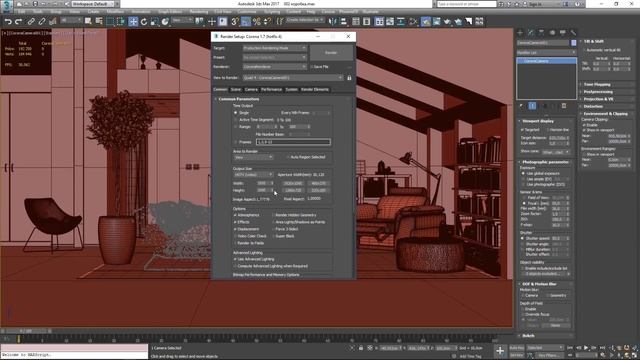Click the Select by Name icon
Viewport: 640px width, 360px height.
[99, 21]
